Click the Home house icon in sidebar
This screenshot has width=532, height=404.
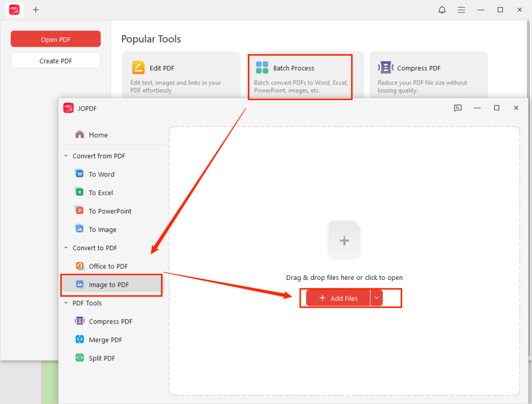pyautogui.click(x=79, y=134)
